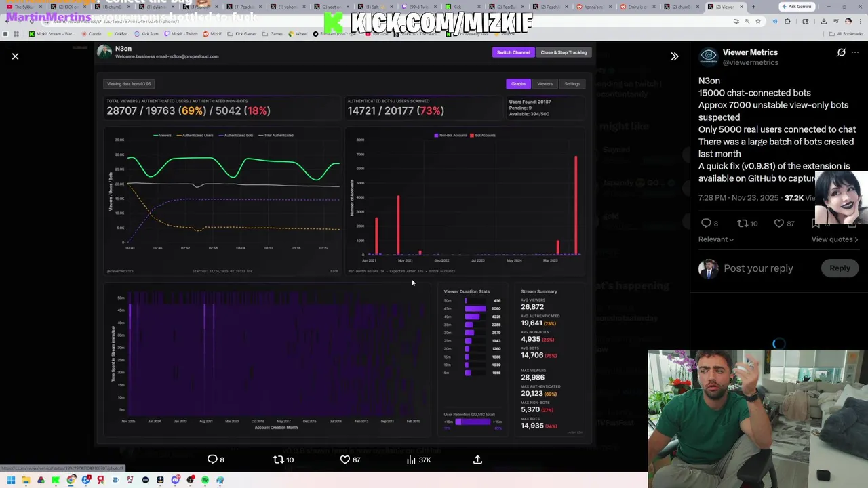Click the bottom bar comment icon with 8
This screenshot has height=488, width=868.
(x=212, y=460)
